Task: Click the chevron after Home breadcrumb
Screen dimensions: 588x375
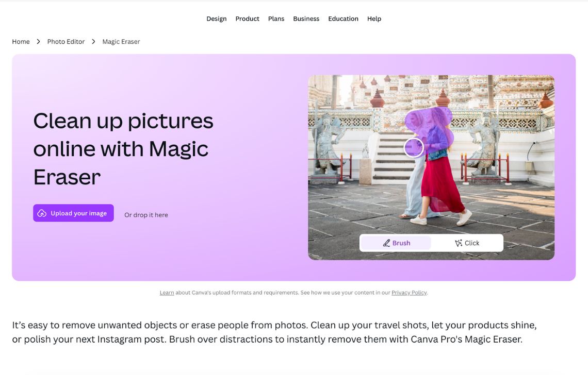Action: (38, 42)
